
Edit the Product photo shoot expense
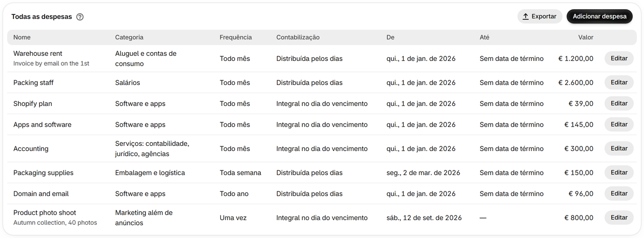pyautogui.click(x=619, y=218)
